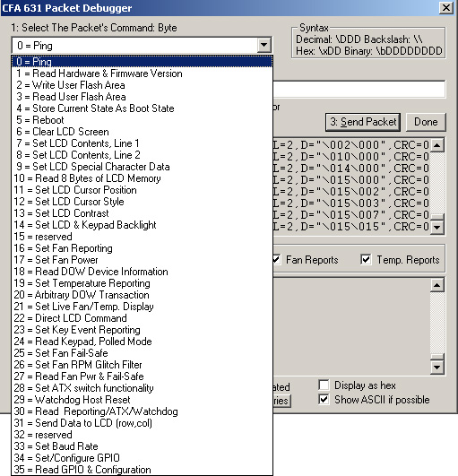Click received-data pane scroll down arrow
458x476 pixels.
point(437,368)
